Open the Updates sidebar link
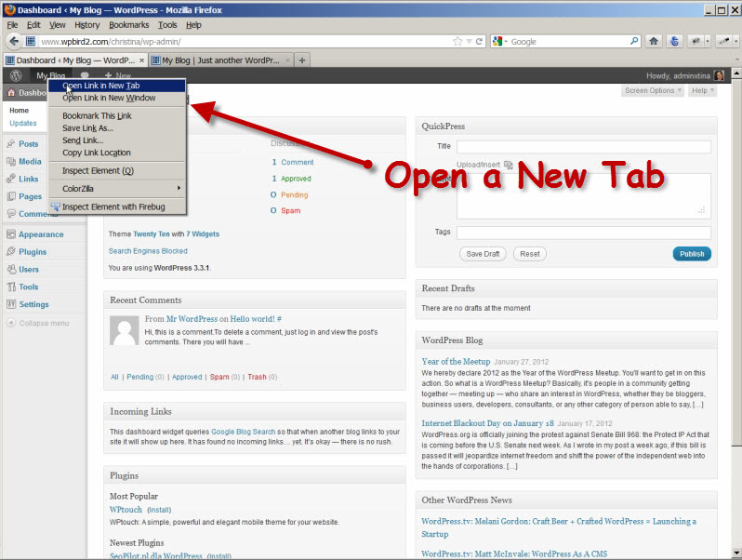This screenshot has height=560, width=742. (x=22, y=123)
